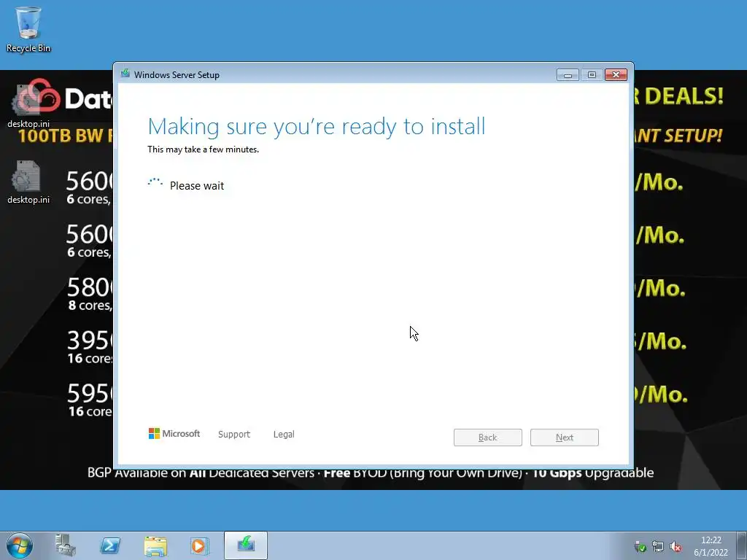Click the 'Please wait' status text

pos(197,186)
